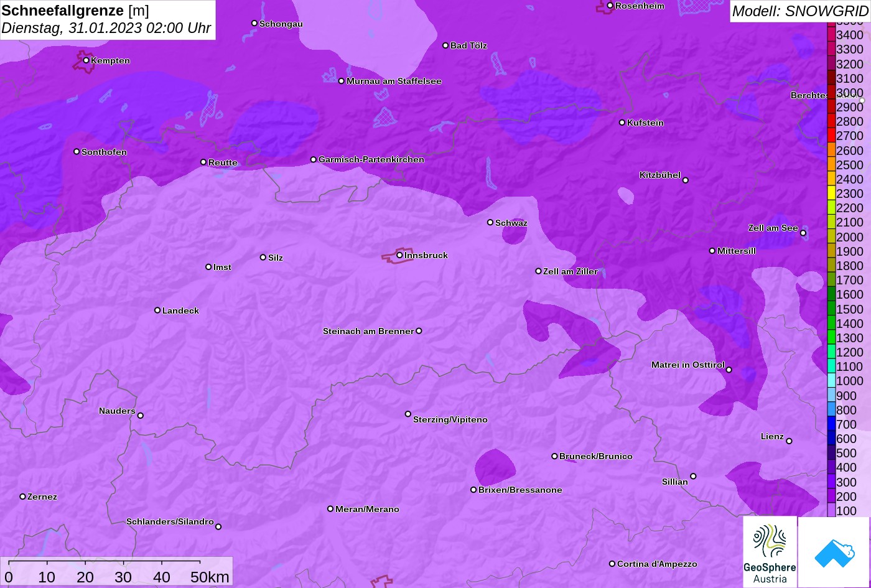Click the blue cloud logo icon

834,552
